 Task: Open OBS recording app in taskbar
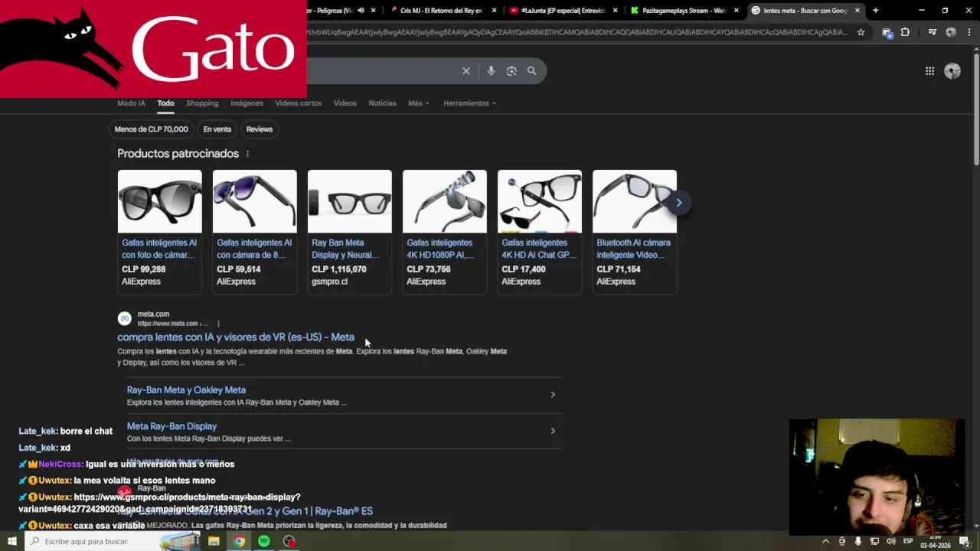(289, 541)
